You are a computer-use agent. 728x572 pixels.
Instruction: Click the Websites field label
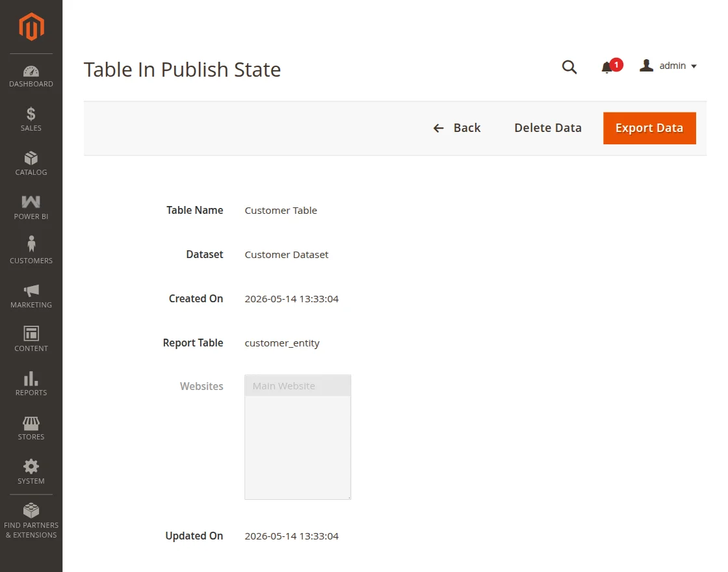coord(201,386)
